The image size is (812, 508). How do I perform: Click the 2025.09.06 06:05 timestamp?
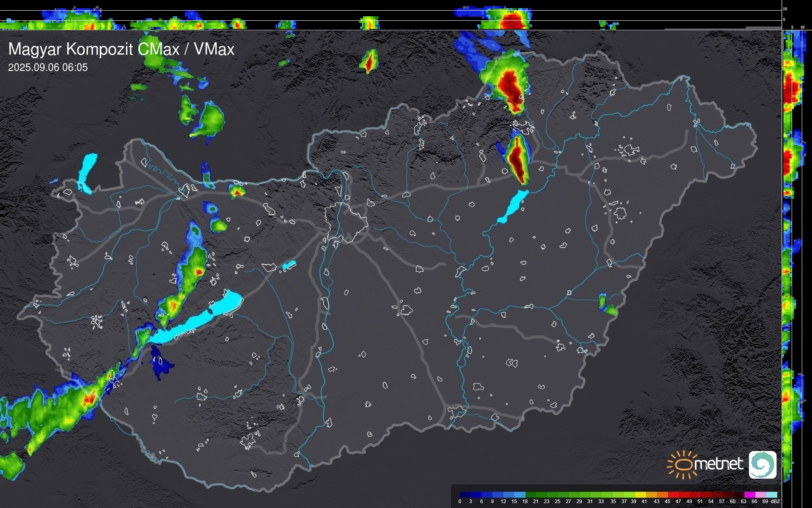(48, 68)
